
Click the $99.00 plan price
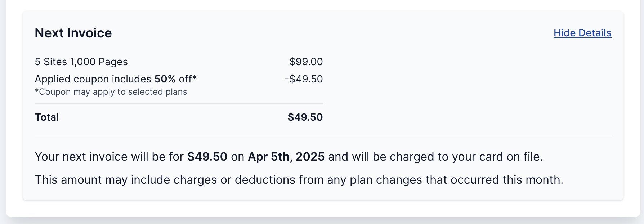pyautogui.click(x=306, y=62)
